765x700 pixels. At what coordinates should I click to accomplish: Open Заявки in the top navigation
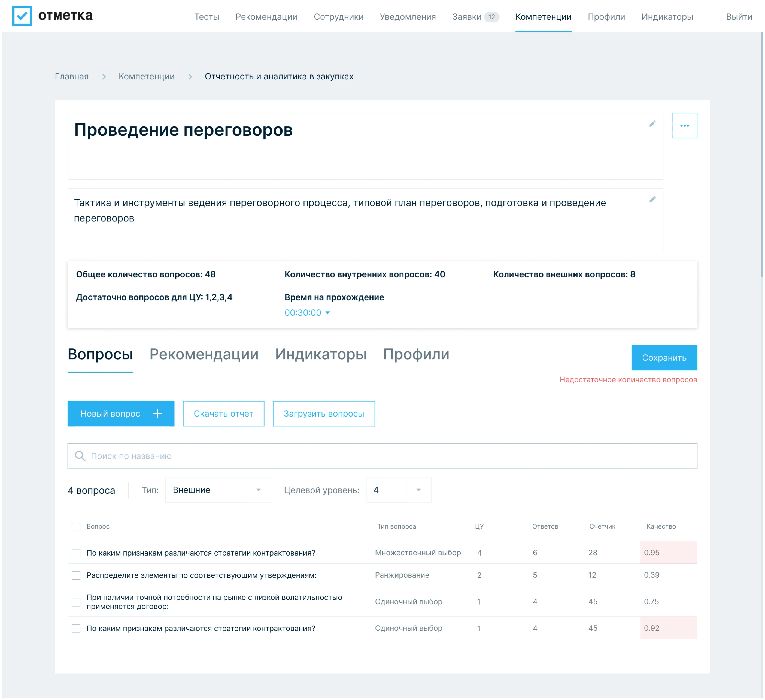point(466,17)
